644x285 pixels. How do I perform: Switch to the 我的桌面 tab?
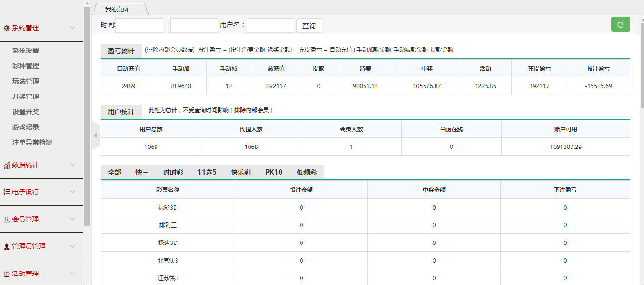(117, 9)
